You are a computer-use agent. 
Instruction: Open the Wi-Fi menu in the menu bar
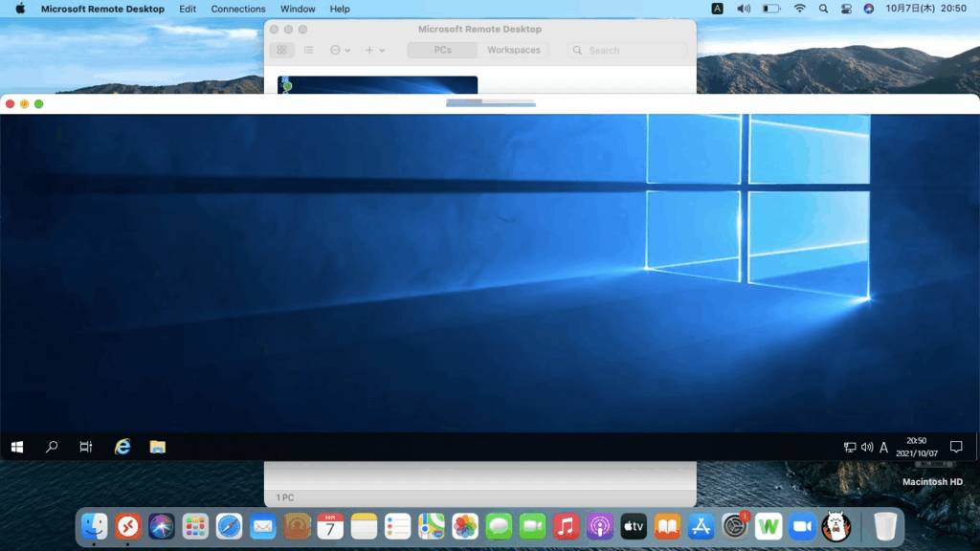click(x=799, y=9)
